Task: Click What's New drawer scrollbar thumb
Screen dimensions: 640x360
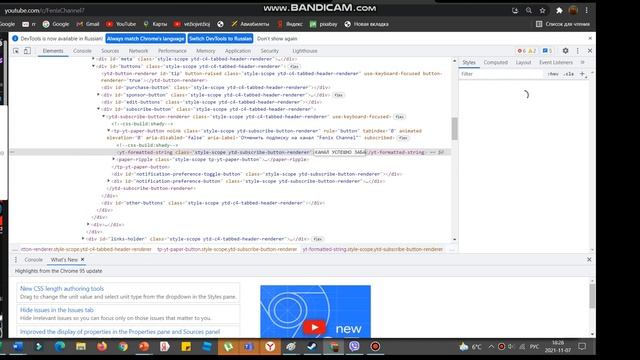Action: pyautogui.click(x=592, y=296)
